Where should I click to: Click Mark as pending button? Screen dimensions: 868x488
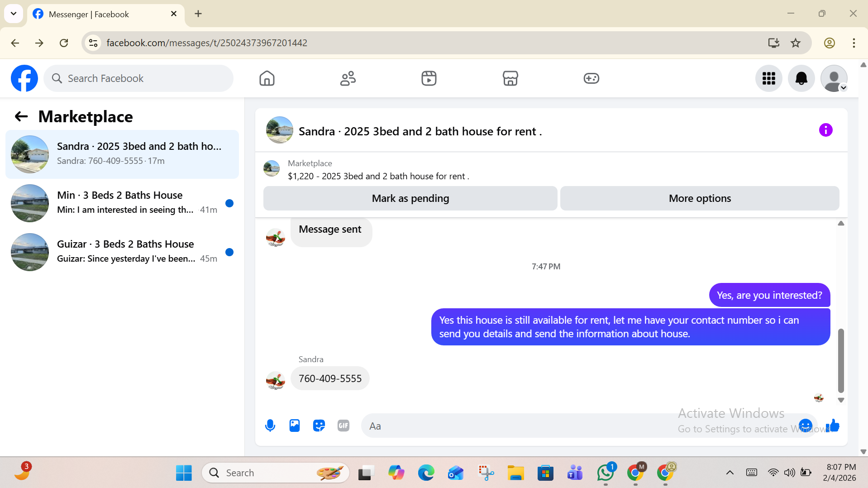click(x=410, y=198)
